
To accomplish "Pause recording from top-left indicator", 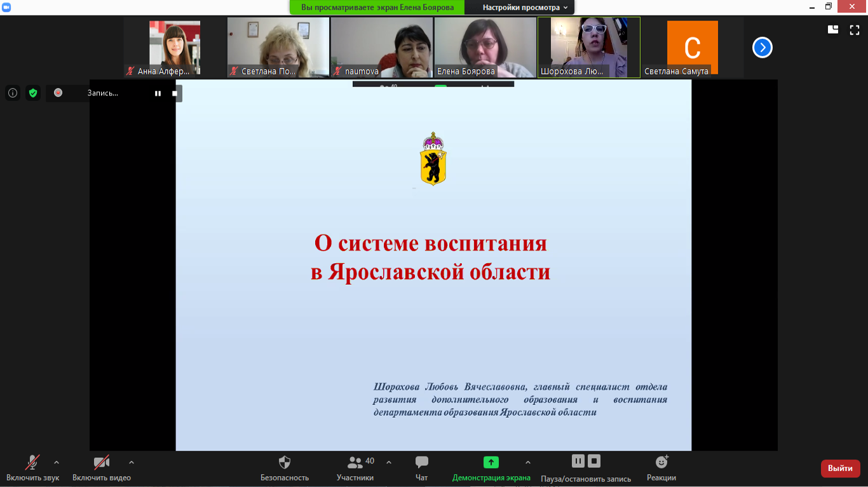I will coord(158,93).
